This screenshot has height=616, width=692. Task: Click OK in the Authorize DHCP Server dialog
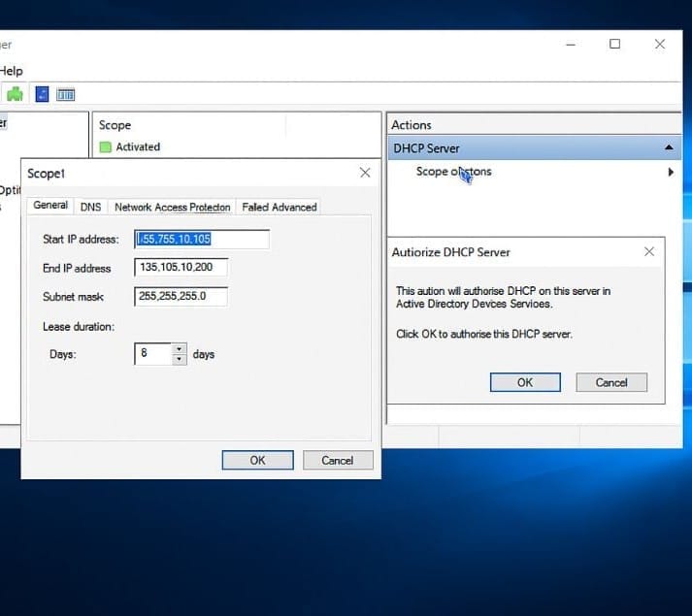525,382
